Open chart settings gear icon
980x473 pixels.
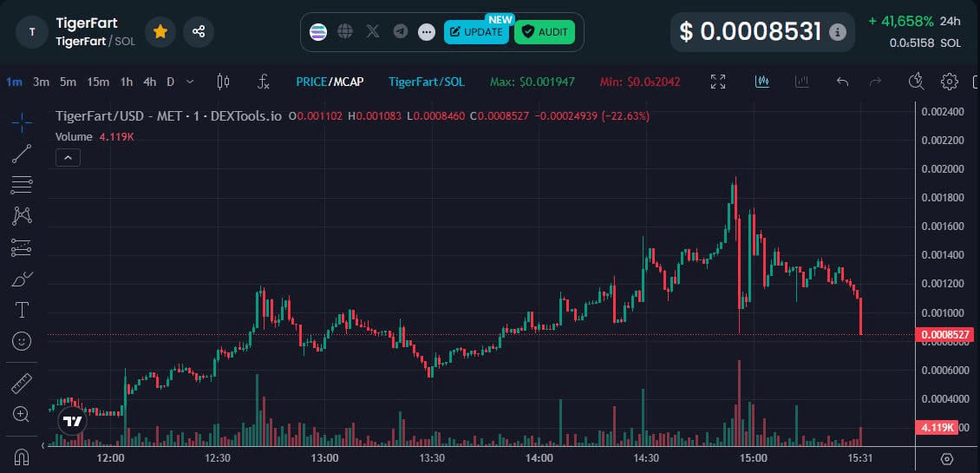(950, 82)
